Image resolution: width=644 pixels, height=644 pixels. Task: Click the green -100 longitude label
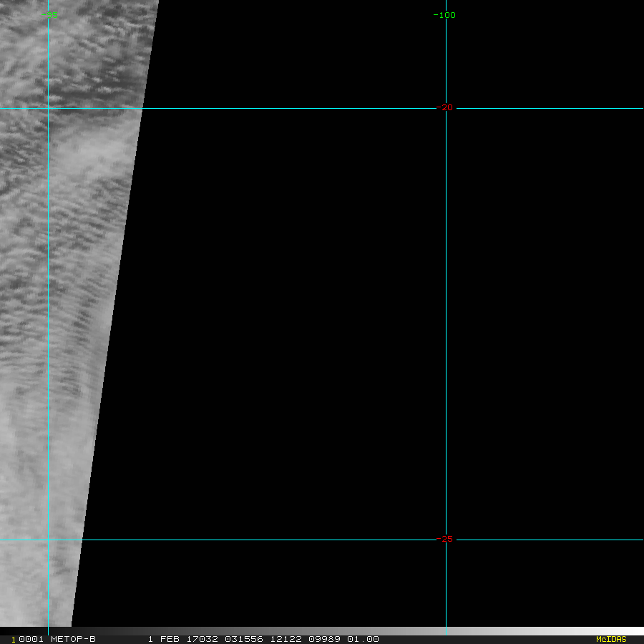pyautogui.click(x=444, y=15)
